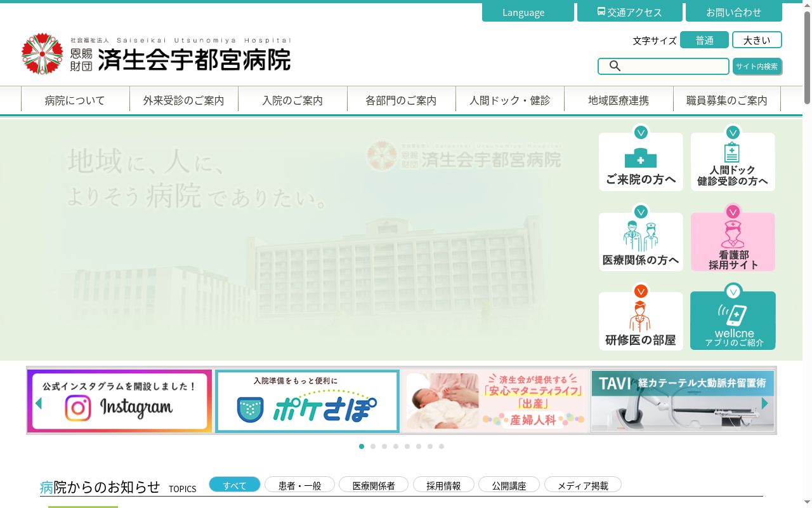
Task: Select the fifth carousel dot
Action: coord(407,446)
